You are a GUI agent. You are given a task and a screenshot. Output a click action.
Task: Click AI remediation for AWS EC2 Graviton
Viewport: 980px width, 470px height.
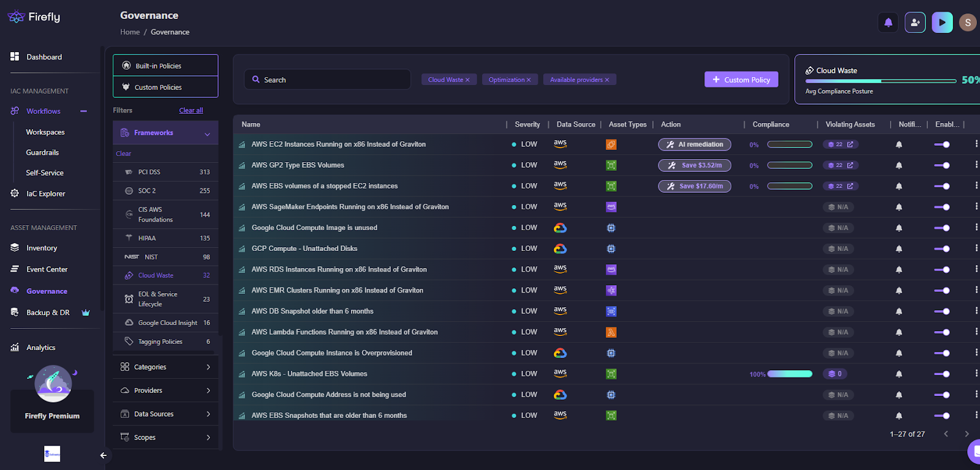[695, 144]
